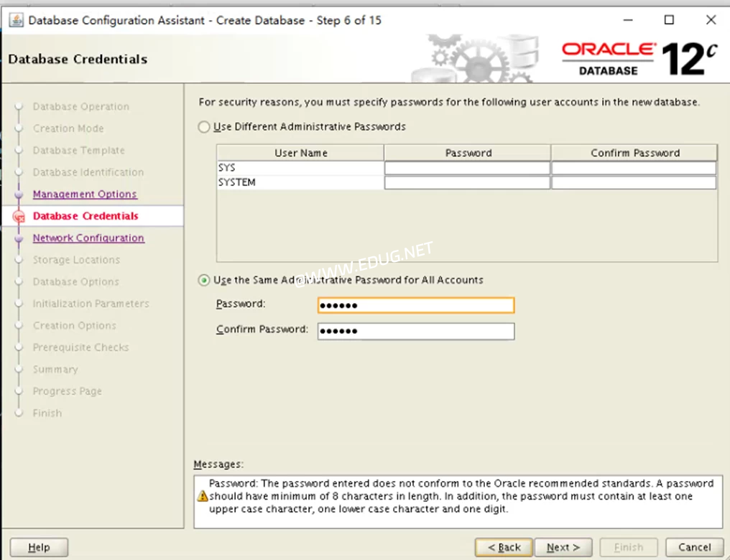Click the Storage Locations step

click(x=76, y=259)
